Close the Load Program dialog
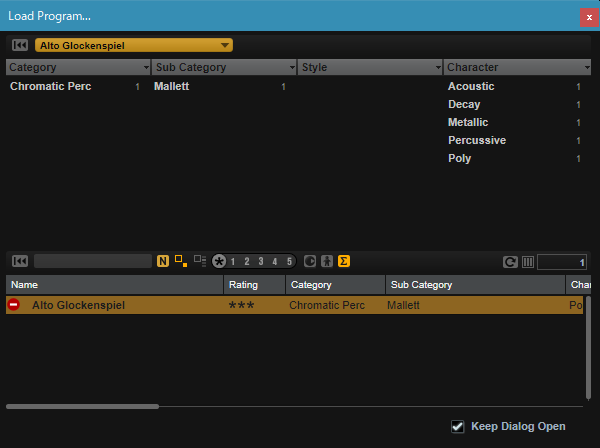 (x=589, y=17)
